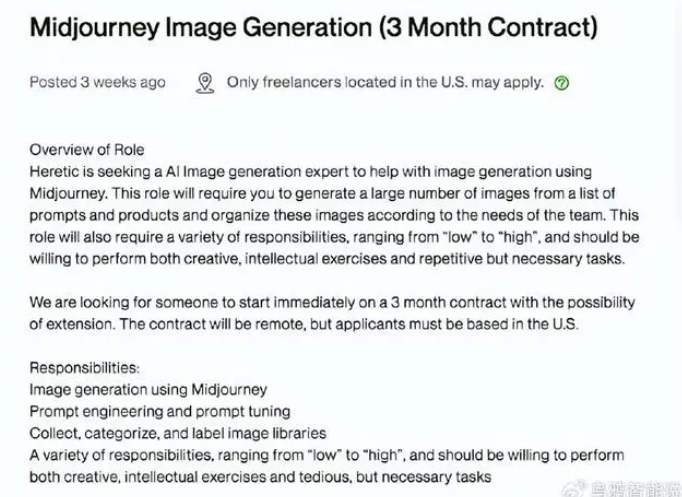Click the line starting 'prompts and products'

pos(334,215)
